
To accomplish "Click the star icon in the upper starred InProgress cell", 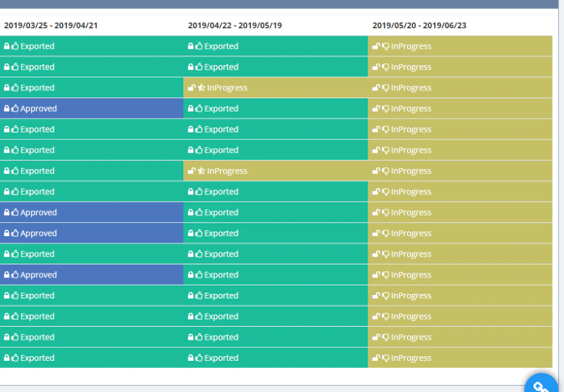I will [202, 88].
